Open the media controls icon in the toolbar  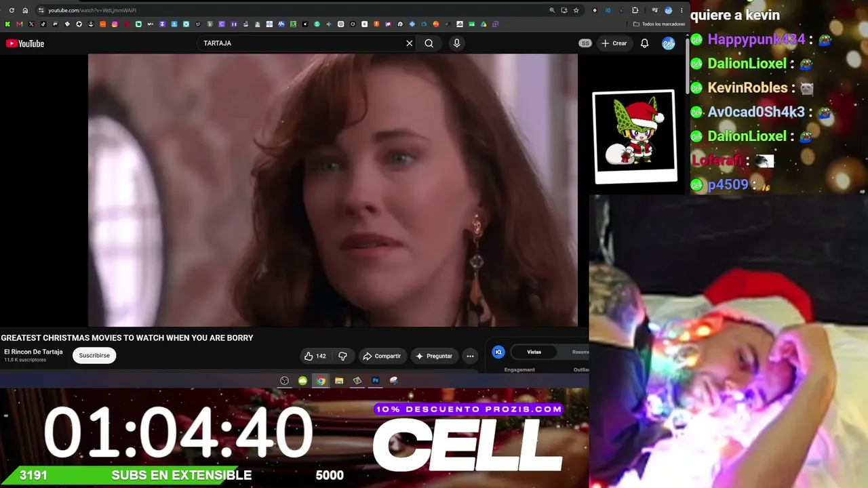654,10
